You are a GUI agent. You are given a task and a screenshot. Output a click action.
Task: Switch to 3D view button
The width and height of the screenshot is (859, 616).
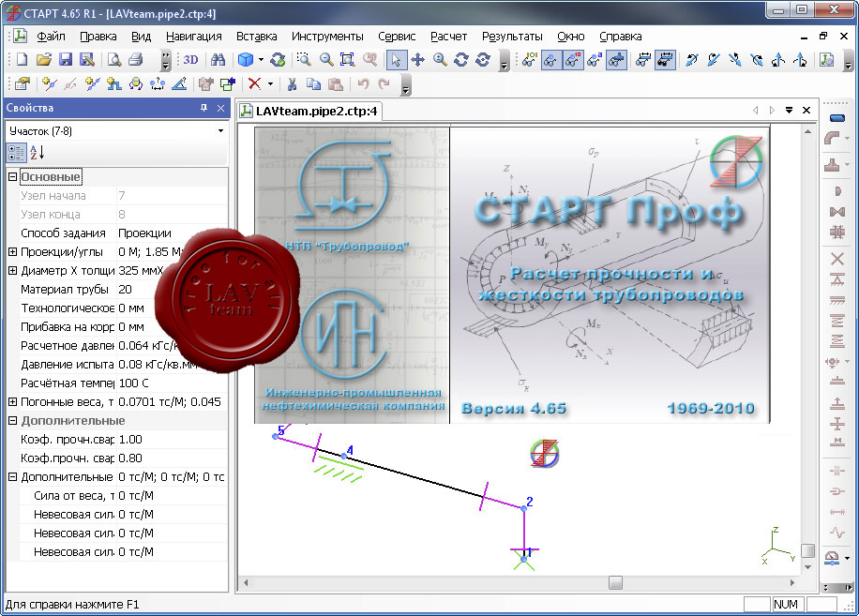coord(190,60)
